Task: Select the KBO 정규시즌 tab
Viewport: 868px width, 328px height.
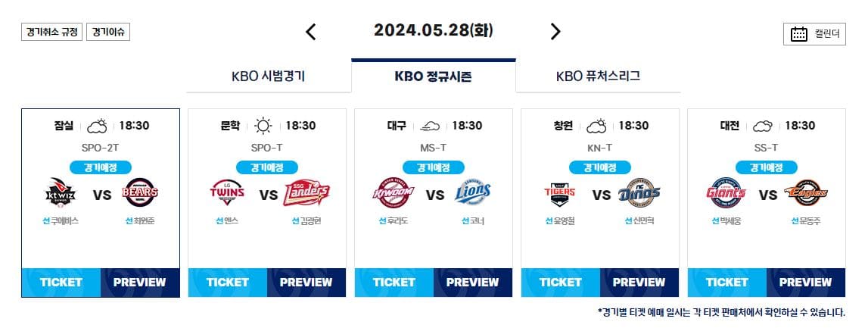Action: [434, 76]
